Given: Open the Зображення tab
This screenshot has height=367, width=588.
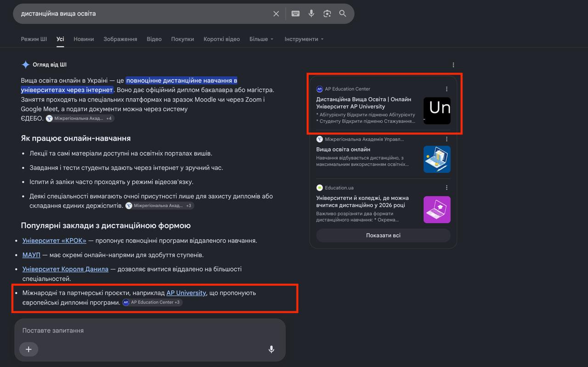Looking at the screenshot, I should pos(120,39).
